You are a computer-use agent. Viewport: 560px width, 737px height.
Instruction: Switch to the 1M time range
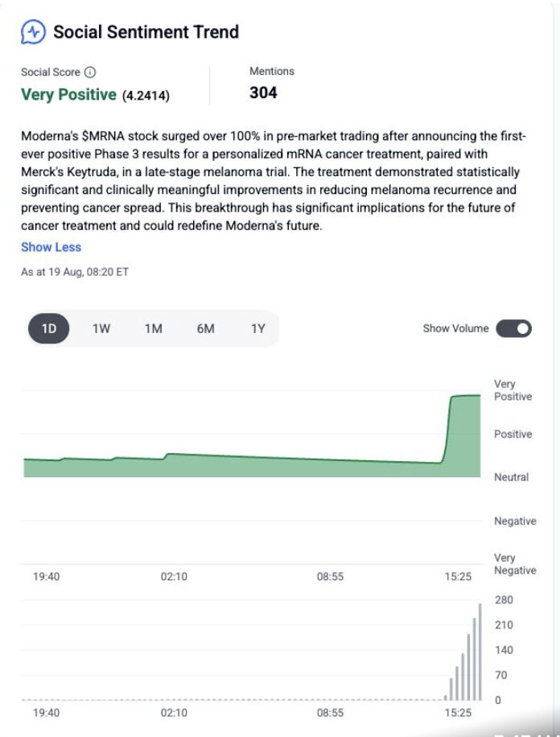154,328
